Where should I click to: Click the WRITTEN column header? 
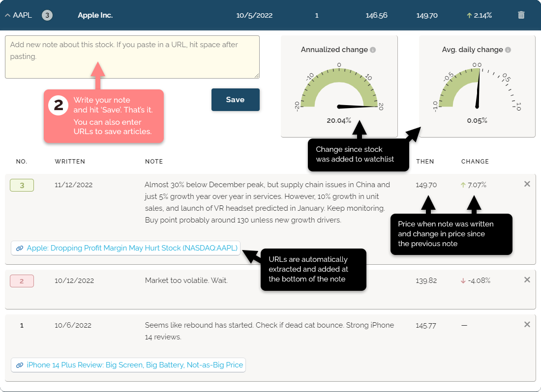point(70,162)
